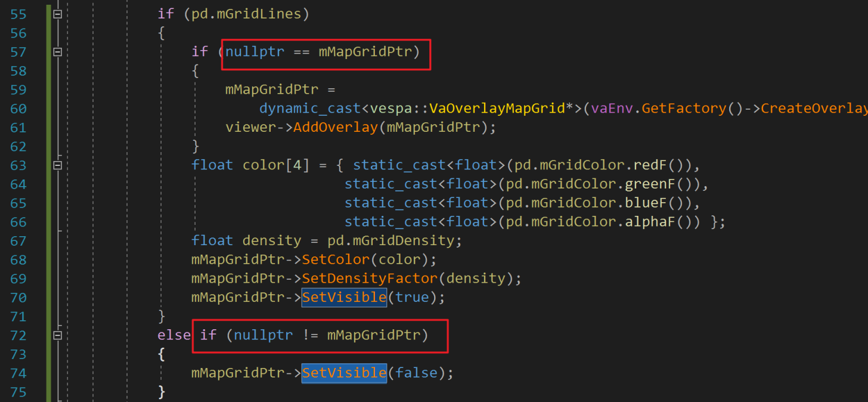Collapse the fold marker on line 55
The width and height of the screenshot is (868, 402).
(x=58, y=14)
